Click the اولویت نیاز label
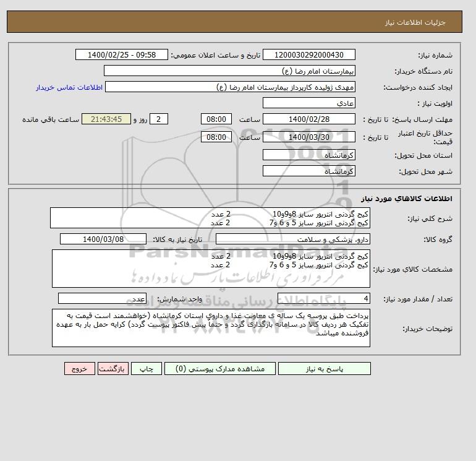This screenshot has height=461, width=476. [435, 103]
